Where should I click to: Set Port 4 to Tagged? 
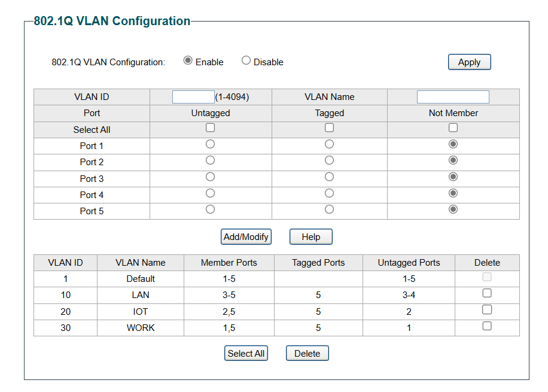tap(329, 193)
